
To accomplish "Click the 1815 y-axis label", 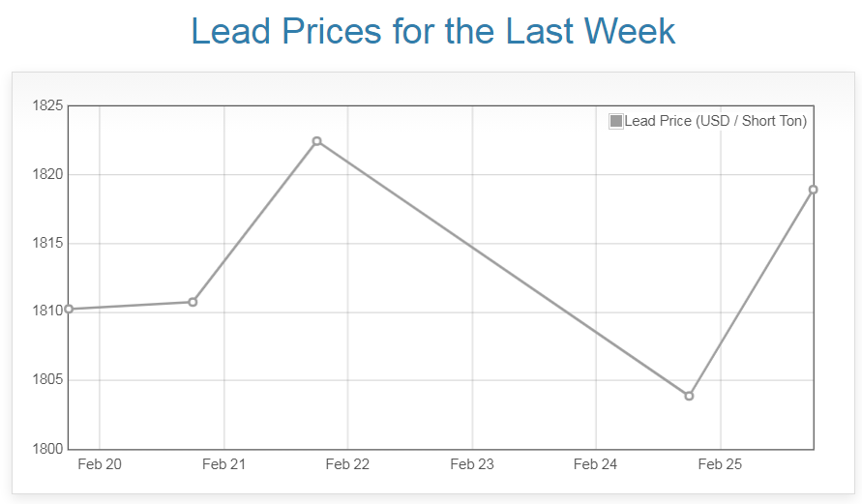I will pyautogui.click(x=47, y=243).
